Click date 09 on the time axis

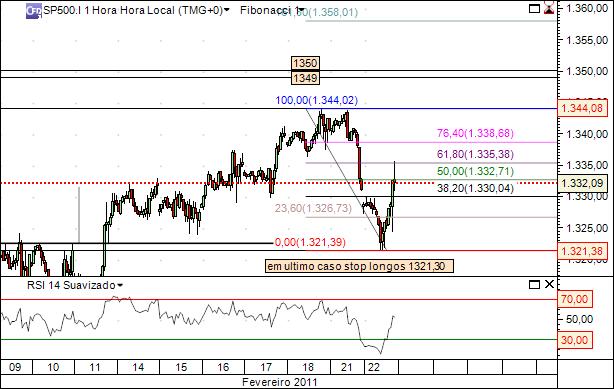(15, 367)
